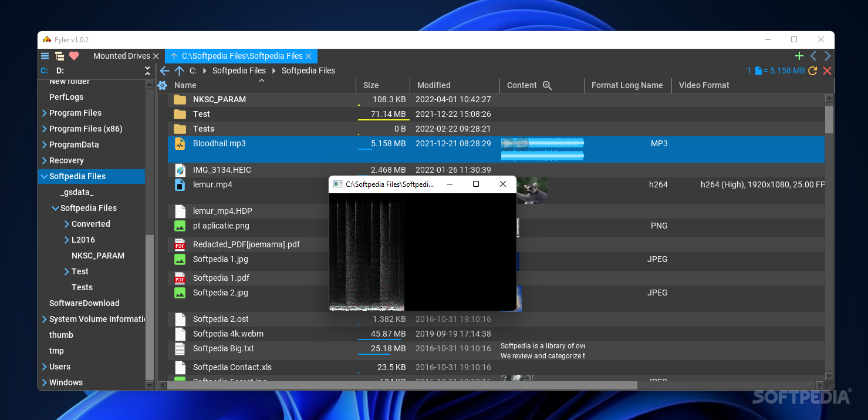
Task: Expand Program Files (x86) tree node
Action: click(x=45, y=129)
